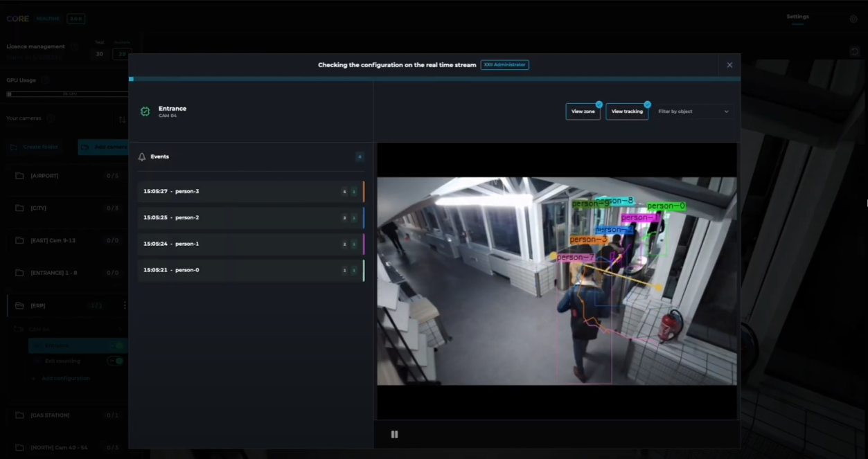Screen dimensions: 868x459
Task: Click the Licence management info icon
Action: pos(75,47)
